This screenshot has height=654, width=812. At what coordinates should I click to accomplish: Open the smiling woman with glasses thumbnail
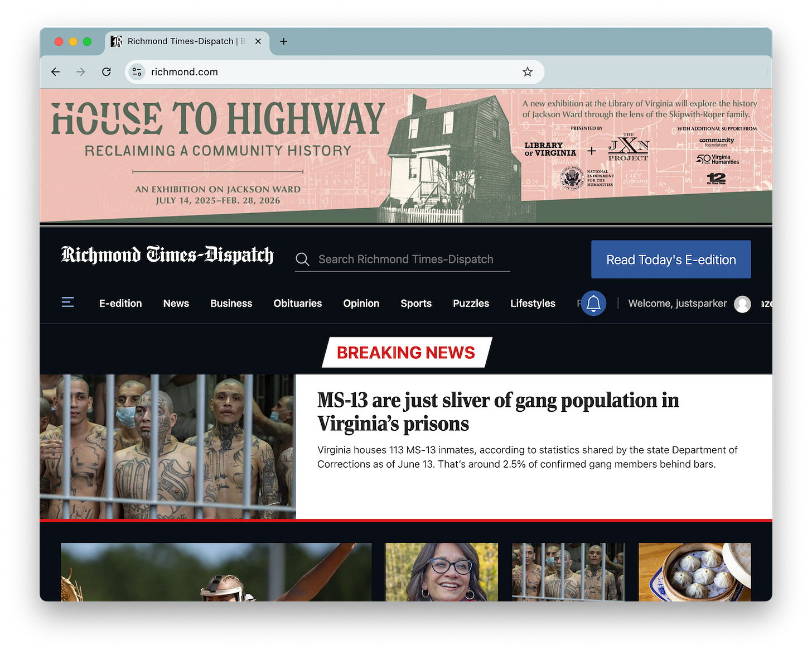[x=442, y=572]
